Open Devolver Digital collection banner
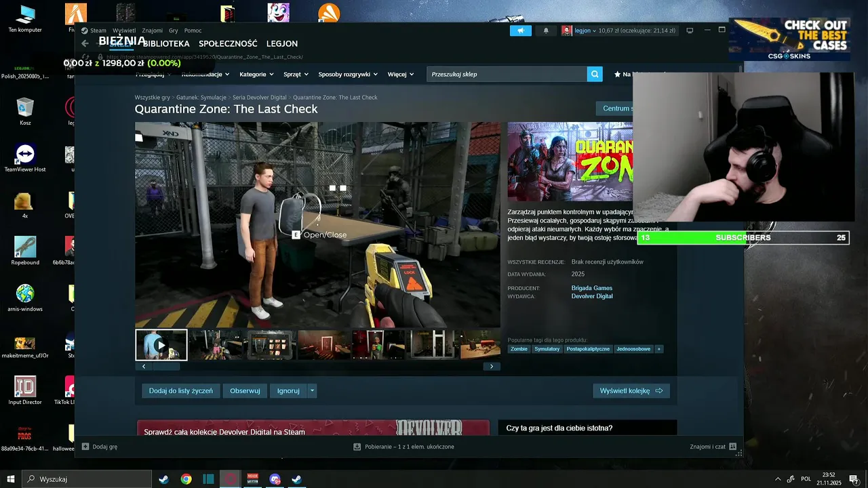Image resolution: width=868 pixels, height=488 pixels. point(313,428)
